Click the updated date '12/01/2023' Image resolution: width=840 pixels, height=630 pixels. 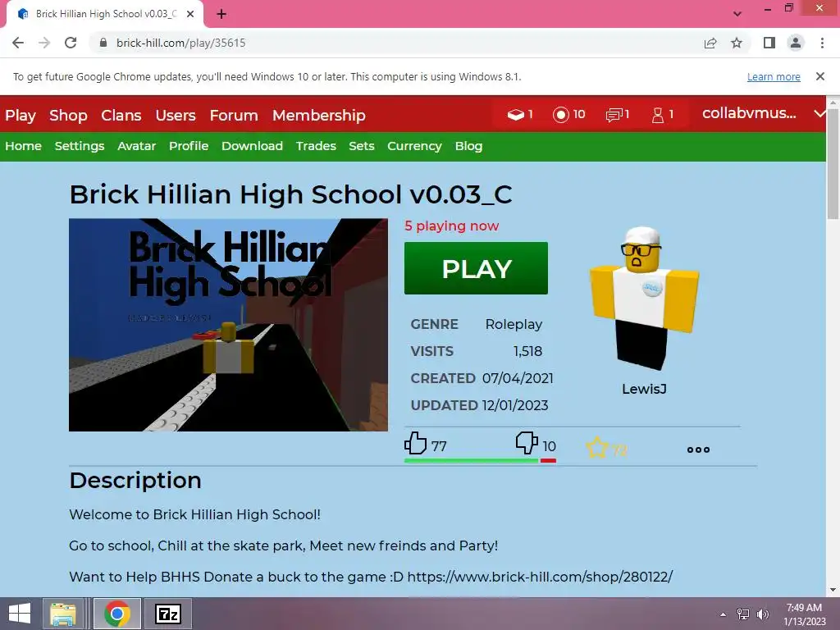[515, 405]
